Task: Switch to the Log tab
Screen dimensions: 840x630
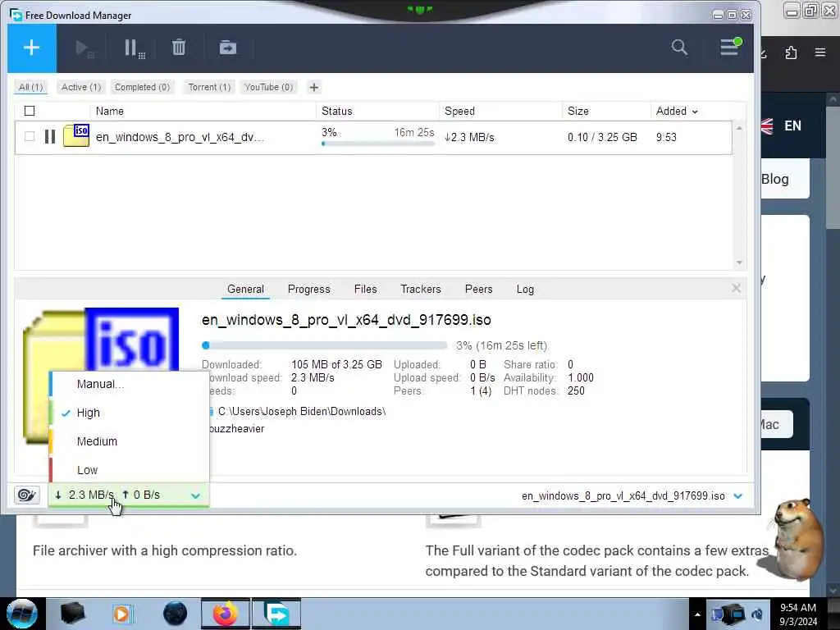Action: click(x=525, y=290)
